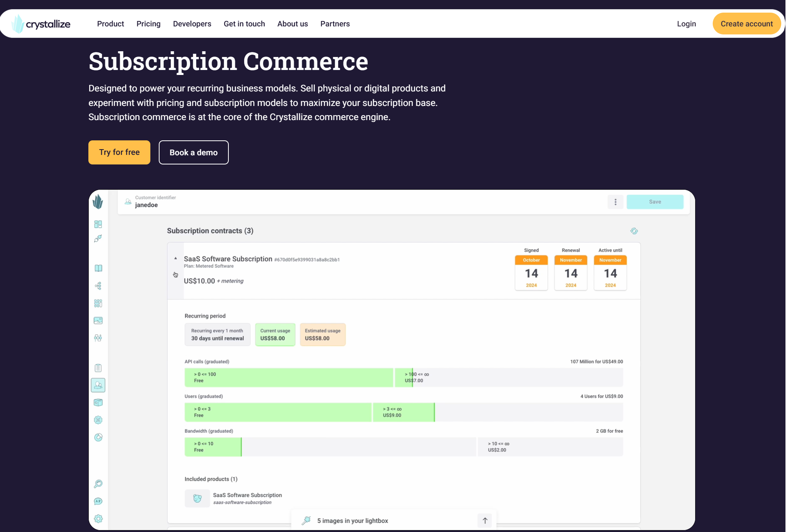Click the SaaS Software Subscription product thumbnail
Viewport: 787px width, 532px height.
tap(197, 498)
